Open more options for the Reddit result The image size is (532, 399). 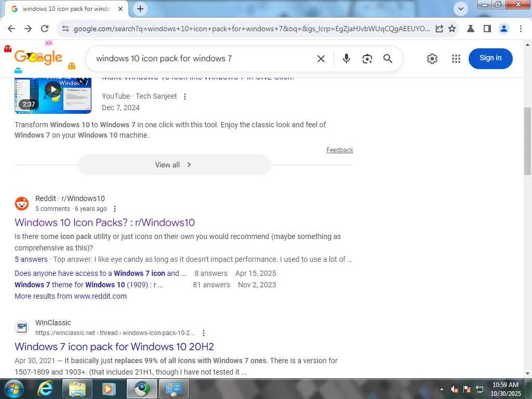coord(115,209)
